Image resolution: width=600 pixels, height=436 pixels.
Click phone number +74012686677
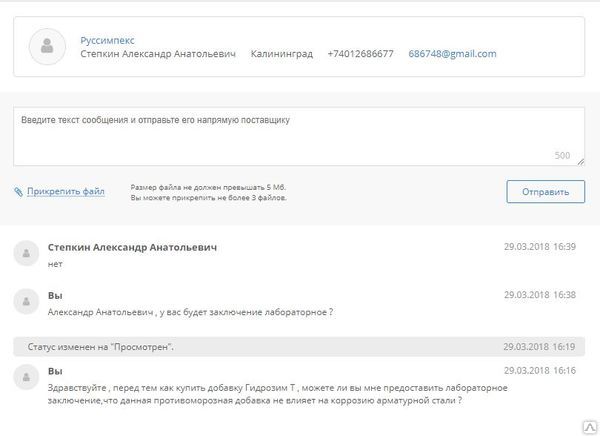pyautogui.click(x=360, y=54)
